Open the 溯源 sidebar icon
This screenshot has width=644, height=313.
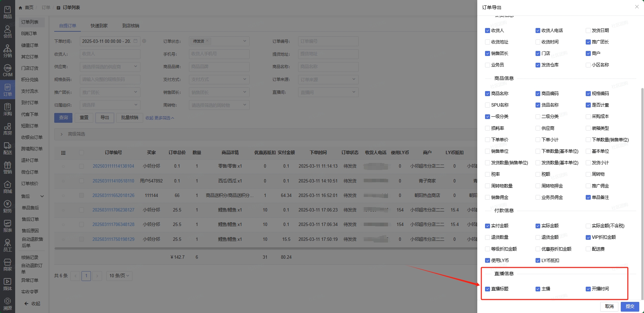tap(7, 304)
